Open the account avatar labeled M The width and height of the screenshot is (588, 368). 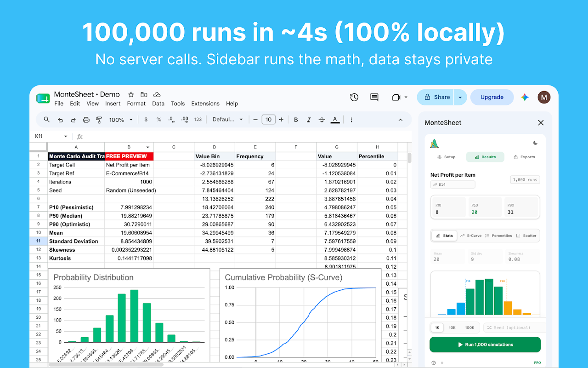click(544, 97)
